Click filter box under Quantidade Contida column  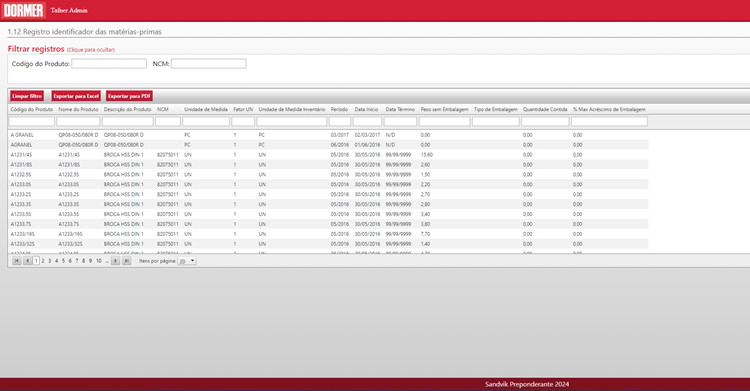(545, 122)
